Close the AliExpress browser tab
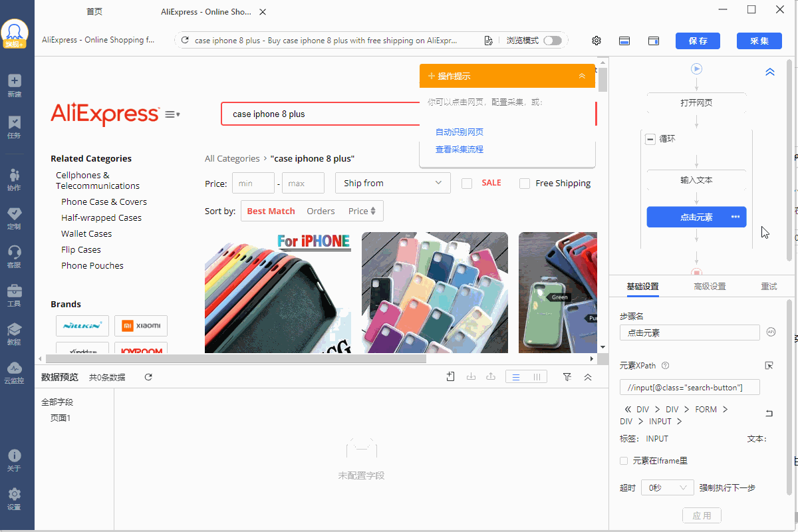This screenshot has height=532, width=798. tap(263, 12)
